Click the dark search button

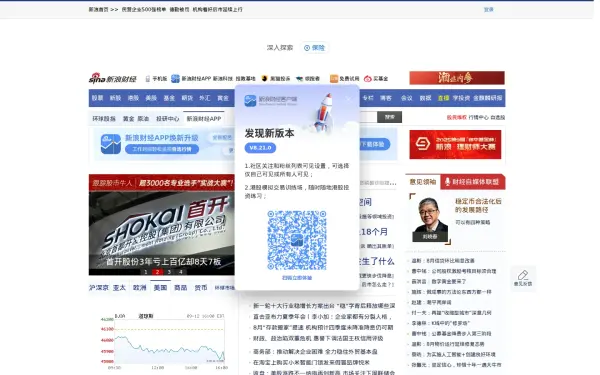click(390, 117)
